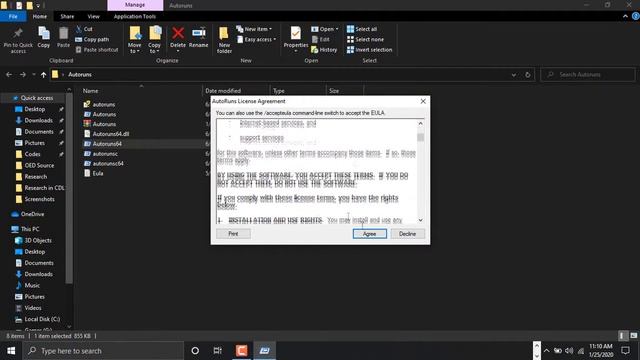Expand the Open button dropdown
Image resolution: width=640 pixels, height=360 pixels.
tap(337, 29)
